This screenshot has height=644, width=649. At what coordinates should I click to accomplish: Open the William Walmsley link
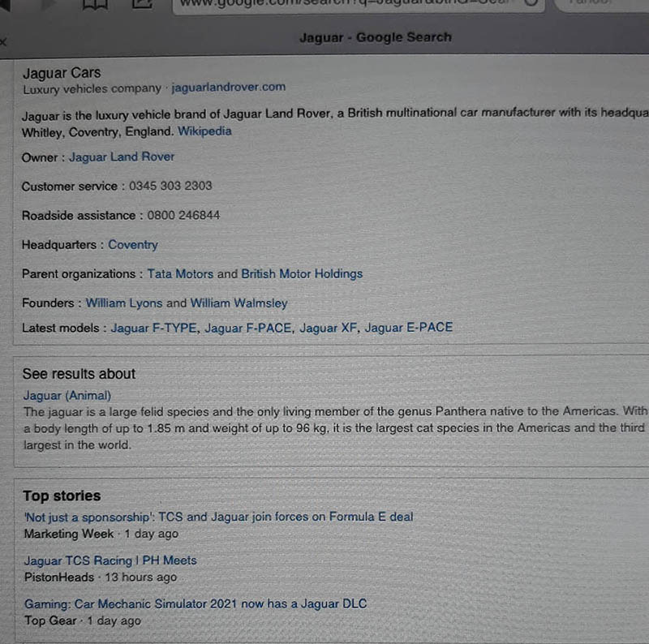(239, 303)
